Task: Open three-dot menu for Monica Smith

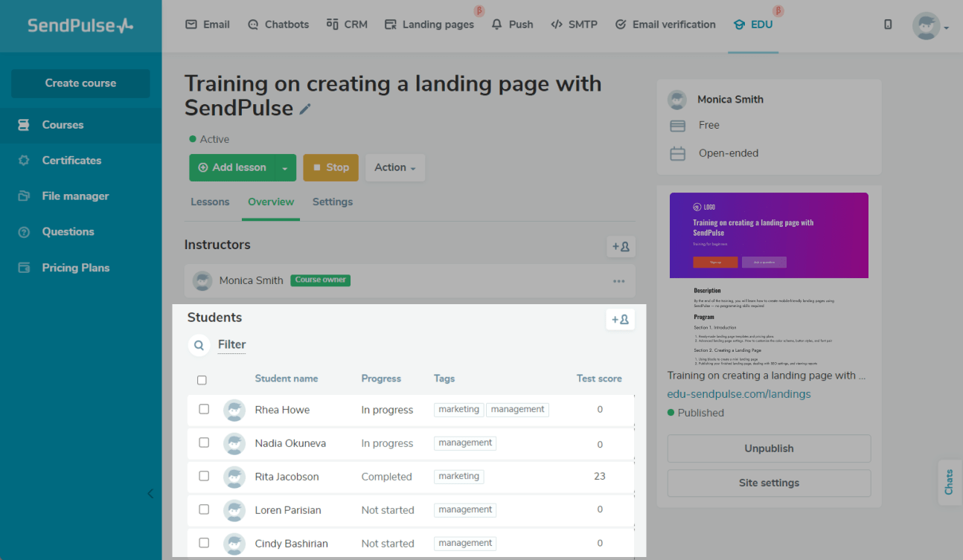Action: (x=618, y=281)
